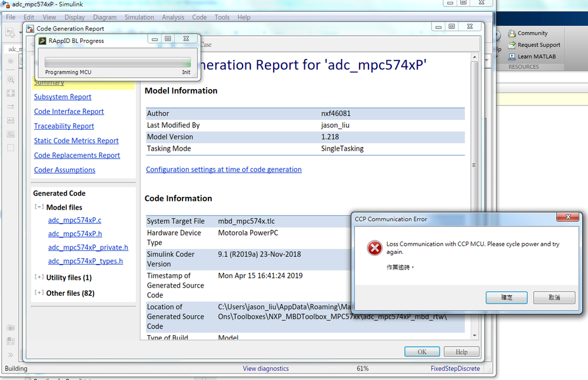
Task: Open the Coder Assumptions link
Action: tap(65, 170)
